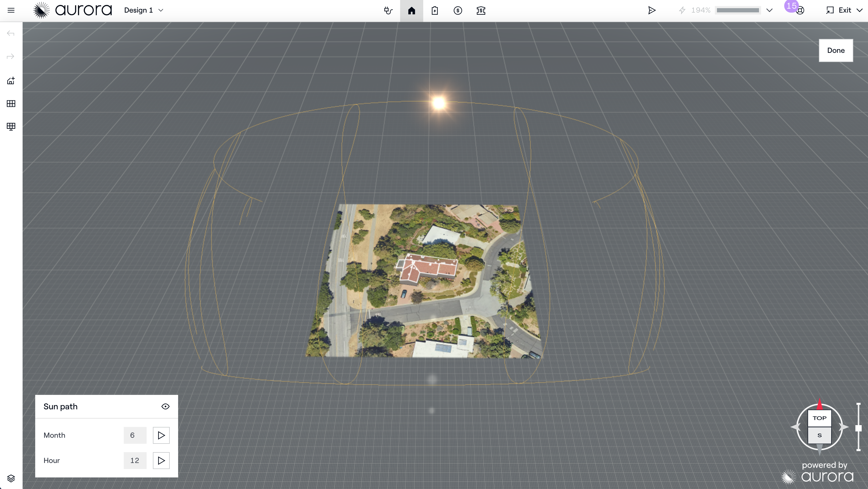The height and width of the screenshot is (489, 868).
Task: Select the add-structure site modeling tool
Action: click(x=11, y=81)
